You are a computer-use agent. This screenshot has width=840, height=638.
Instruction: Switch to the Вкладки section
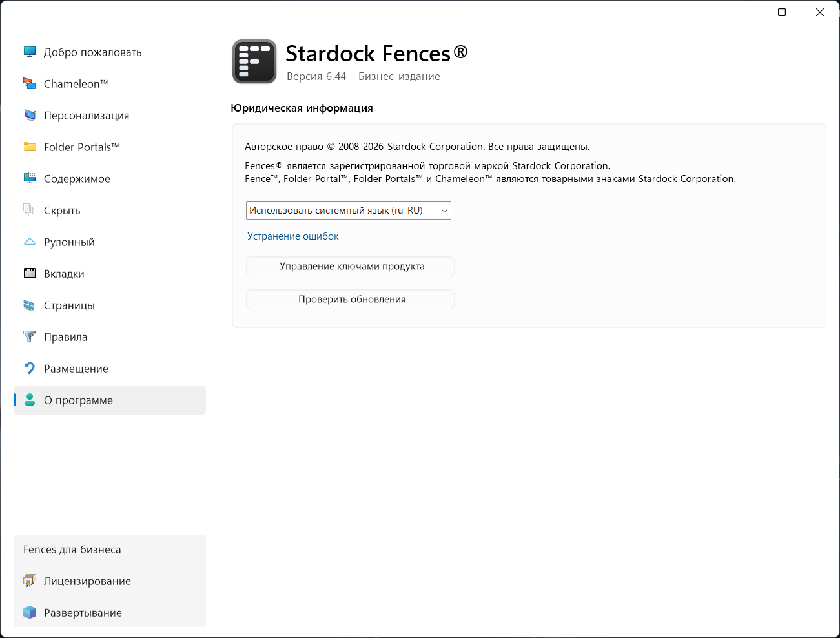(x=64, y=274)
